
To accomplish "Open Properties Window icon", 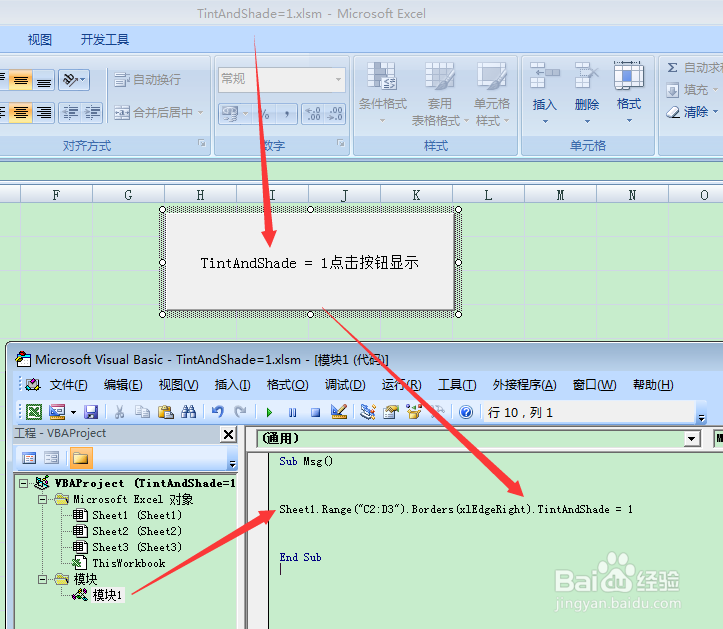I will tap(391, 411).
